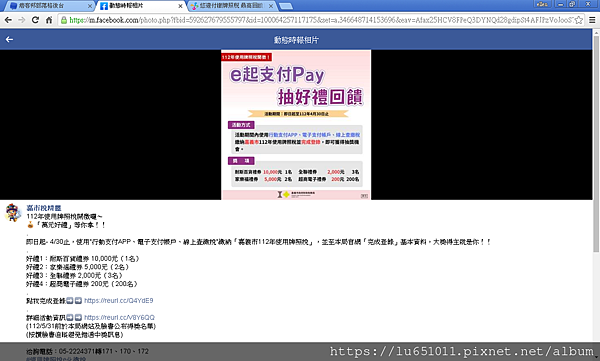Open a new tab button

click(x=285, y=6)
